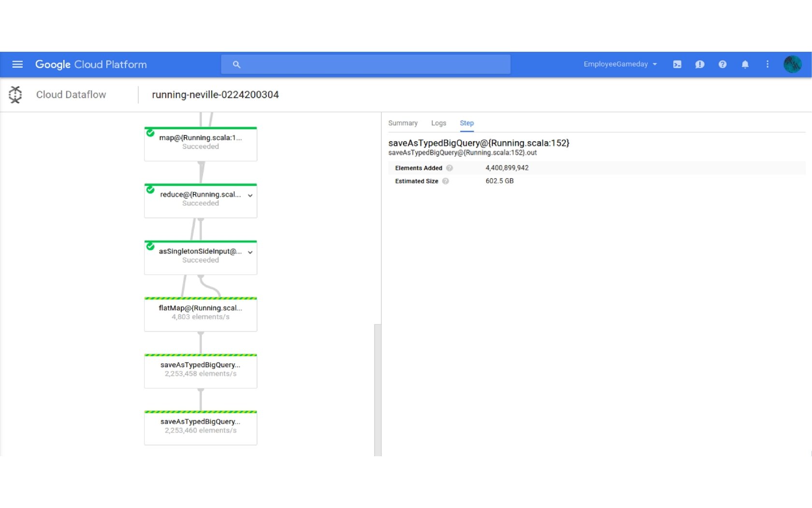Click the 602.5 GB size value

click(499, 181)
